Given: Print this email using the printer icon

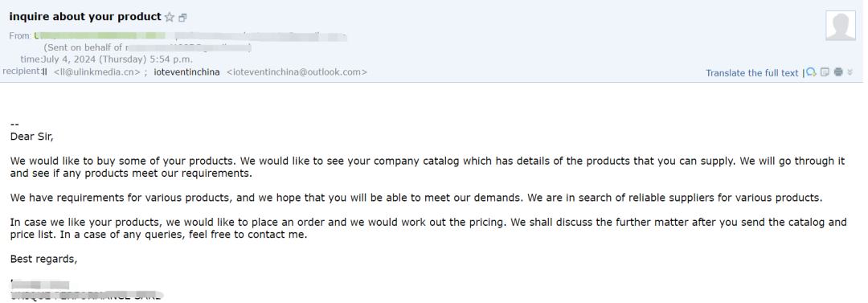Looking at the screenshot, I should (838, 72).
